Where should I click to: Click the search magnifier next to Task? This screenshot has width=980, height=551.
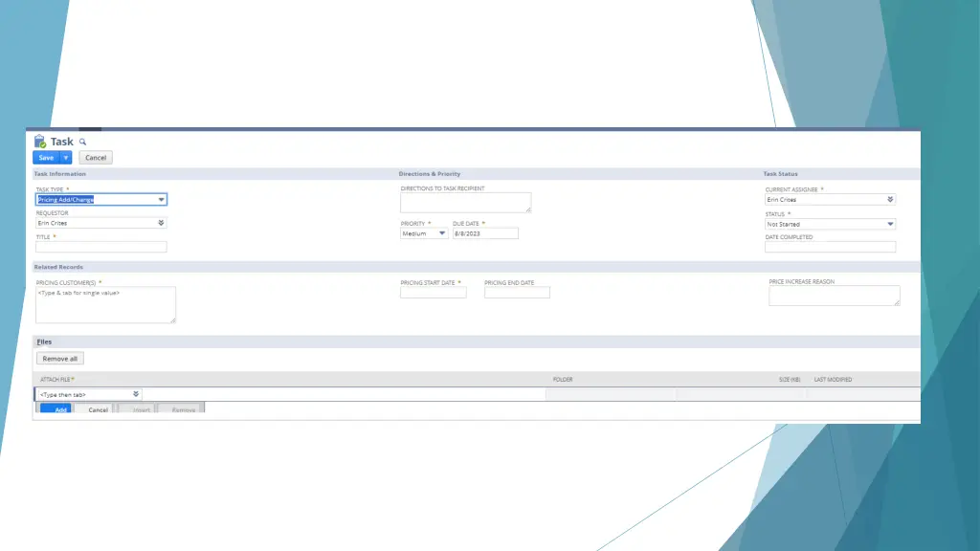pyautogui.click(x=82, y=142)
